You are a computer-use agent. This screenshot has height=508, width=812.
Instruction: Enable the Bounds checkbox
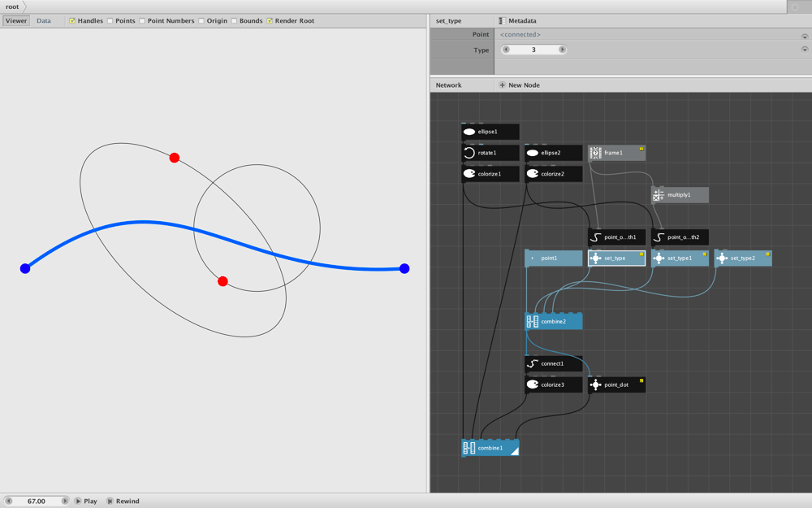(234, 21)
